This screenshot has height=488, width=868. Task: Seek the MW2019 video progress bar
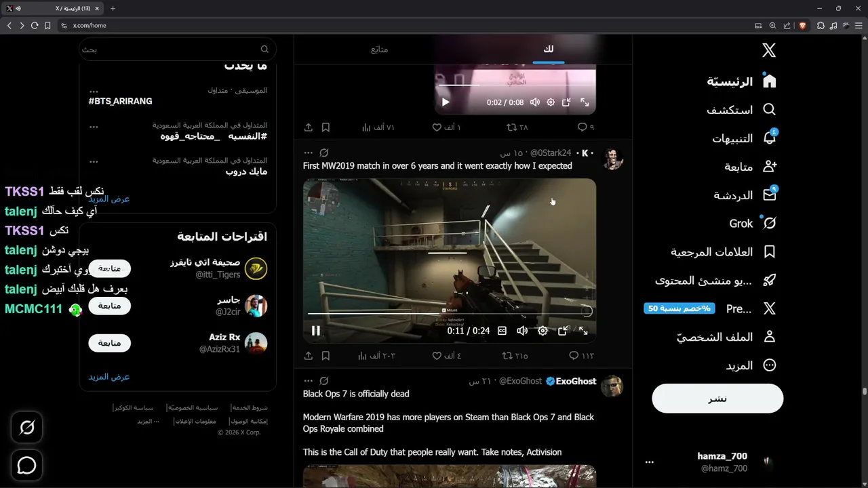click(x=449, y=313)
